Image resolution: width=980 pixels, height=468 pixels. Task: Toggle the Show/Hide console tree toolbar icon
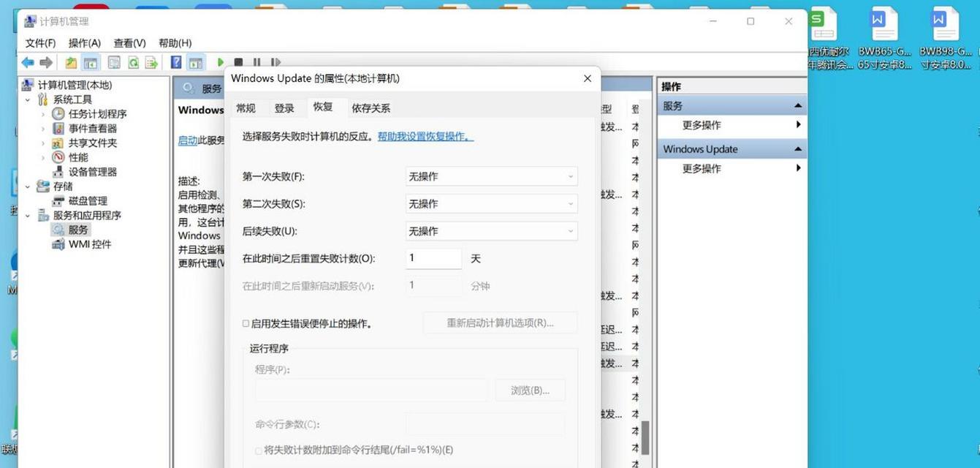[91, 63]
